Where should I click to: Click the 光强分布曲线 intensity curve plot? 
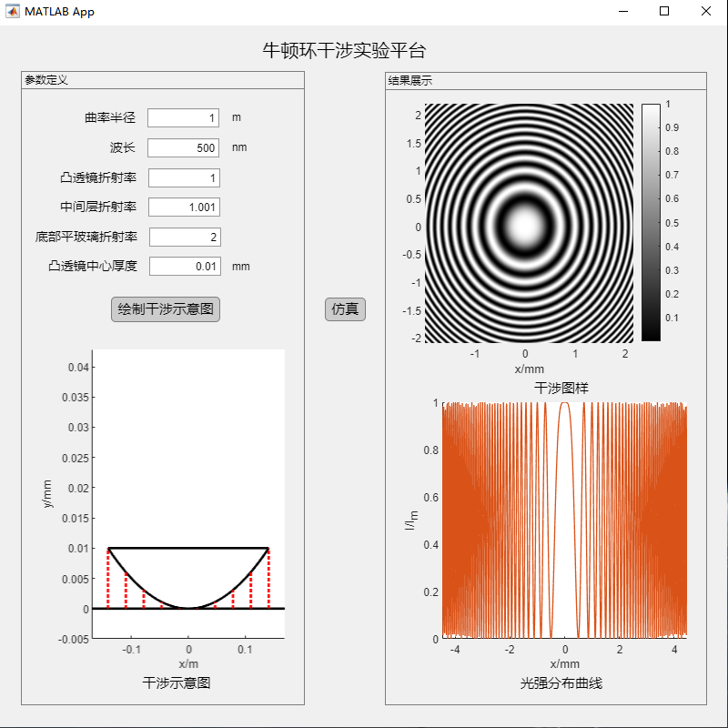564,519
